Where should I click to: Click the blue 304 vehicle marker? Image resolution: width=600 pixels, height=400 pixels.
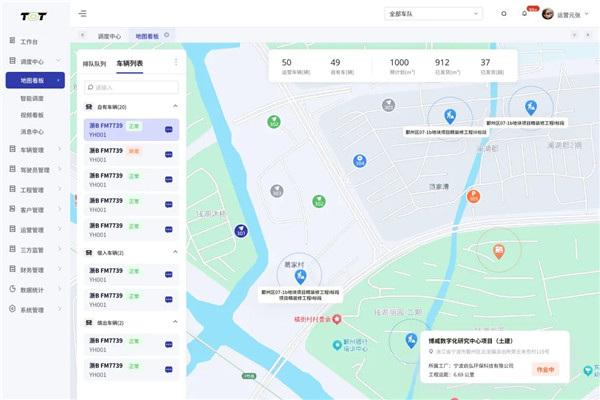tap(360, 160)
